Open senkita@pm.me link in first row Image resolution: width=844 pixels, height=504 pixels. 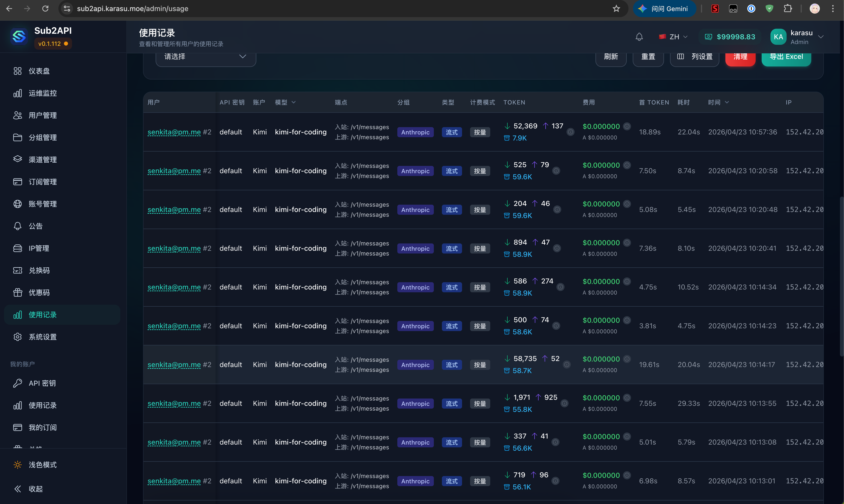pos(174,132)
